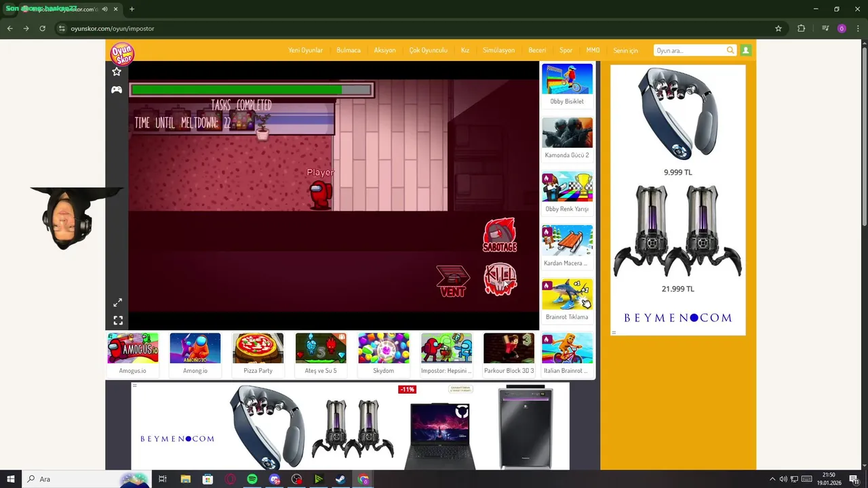The width and height of the screenshot is (868, 488).
Task: Hit the SABOTAGE button in the game
Action: (x=500, y=235)
